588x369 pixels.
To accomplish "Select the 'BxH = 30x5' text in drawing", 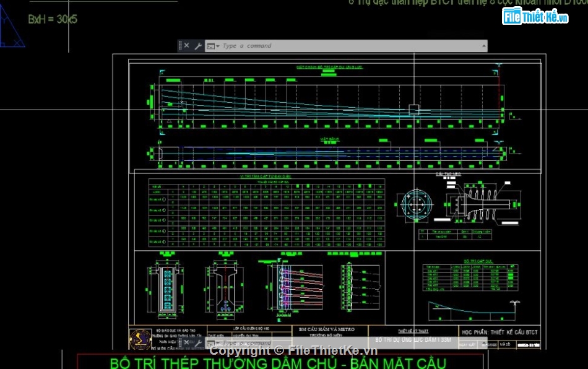I will coord(53,19).
